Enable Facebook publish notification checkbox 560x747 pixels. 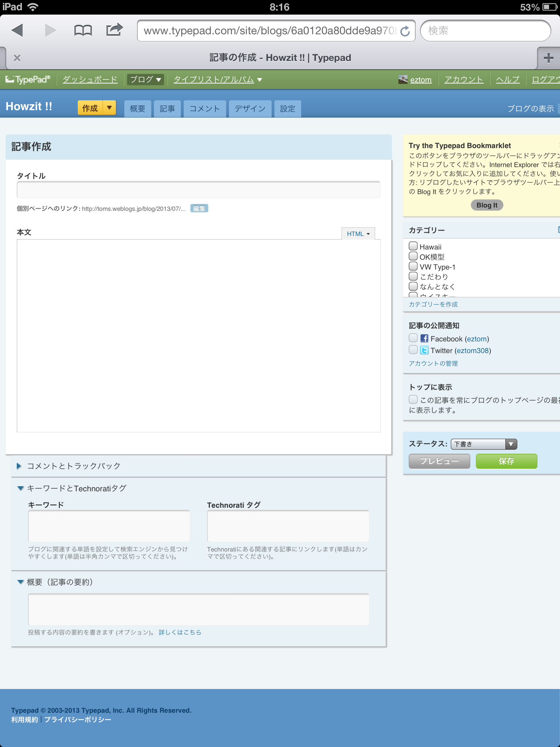coord(413,338)
